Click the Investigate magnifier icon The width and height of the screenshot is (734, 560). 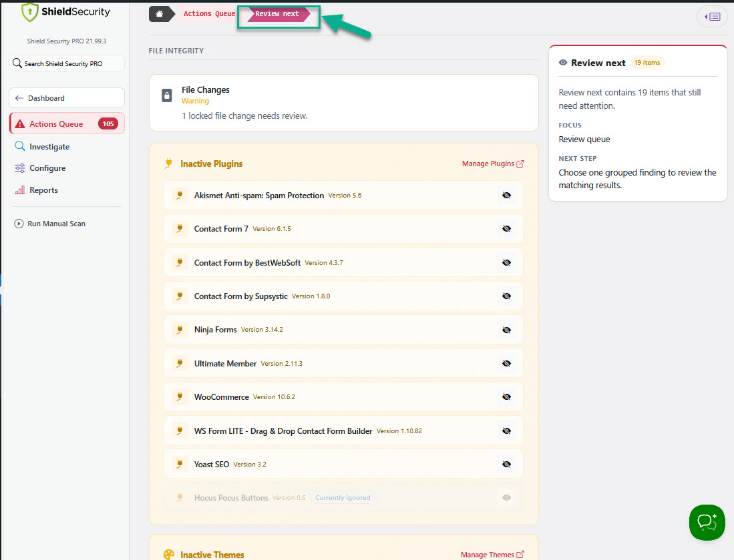[19, 146]
